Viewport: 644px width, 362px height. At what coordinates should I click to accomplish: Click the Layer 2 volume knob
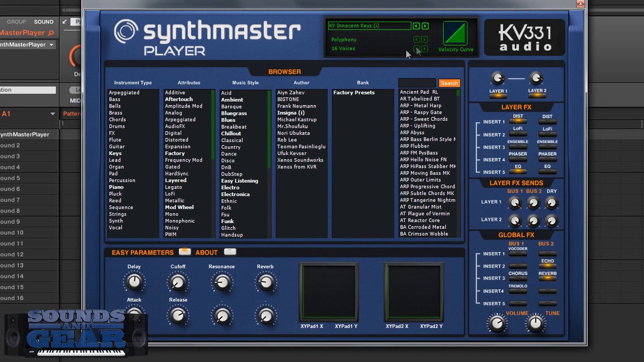pos(536,78)
